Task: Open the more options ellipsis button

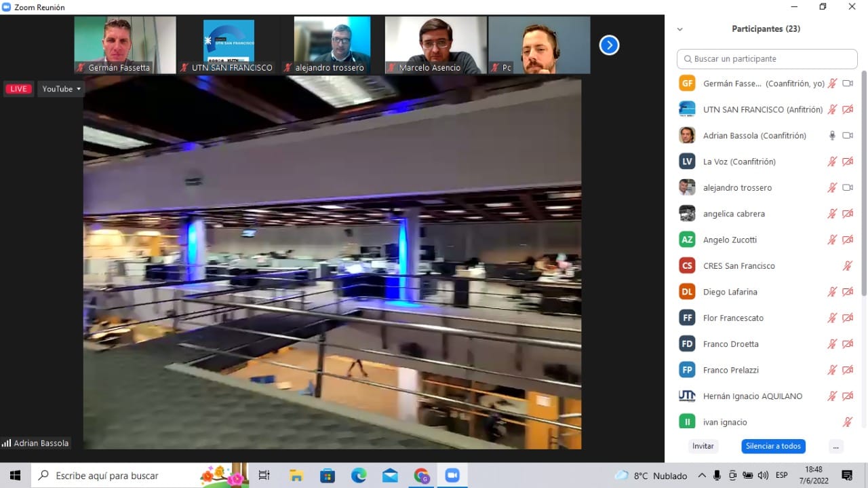Action: (836, 446)
